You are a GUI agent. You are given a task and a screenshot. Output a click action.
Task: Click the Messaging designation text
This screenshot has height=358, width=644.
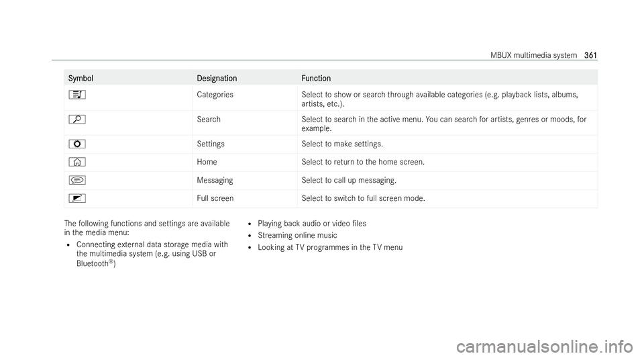[x=215, y=180]
